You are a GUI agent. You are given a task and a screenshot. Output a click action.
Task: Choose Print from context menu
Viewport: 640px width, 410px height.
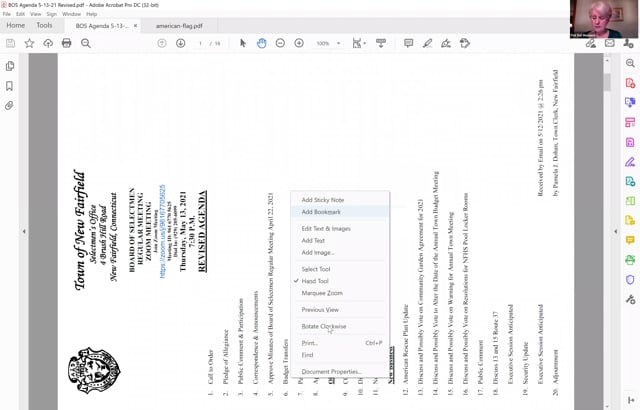(x=340, y=343)
